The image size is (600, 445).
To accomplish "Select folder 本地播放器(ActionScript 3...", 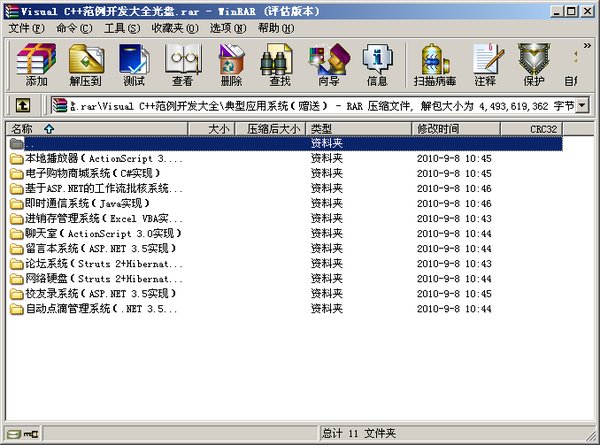I will pyautogui.click(x=104, y=158).
